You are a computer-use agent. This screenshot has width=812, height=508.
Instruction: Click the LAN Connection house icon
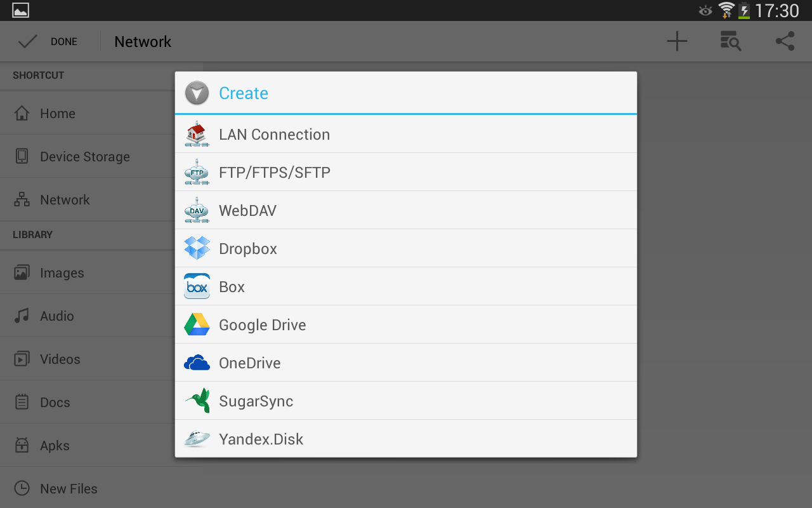[197, 134]
